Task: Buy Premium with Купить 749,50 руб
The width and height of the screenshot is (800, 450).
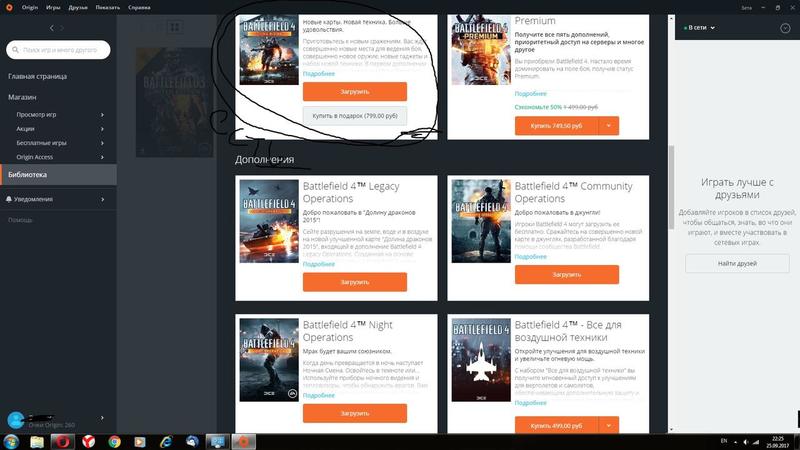Action: [x=556, y=126]
